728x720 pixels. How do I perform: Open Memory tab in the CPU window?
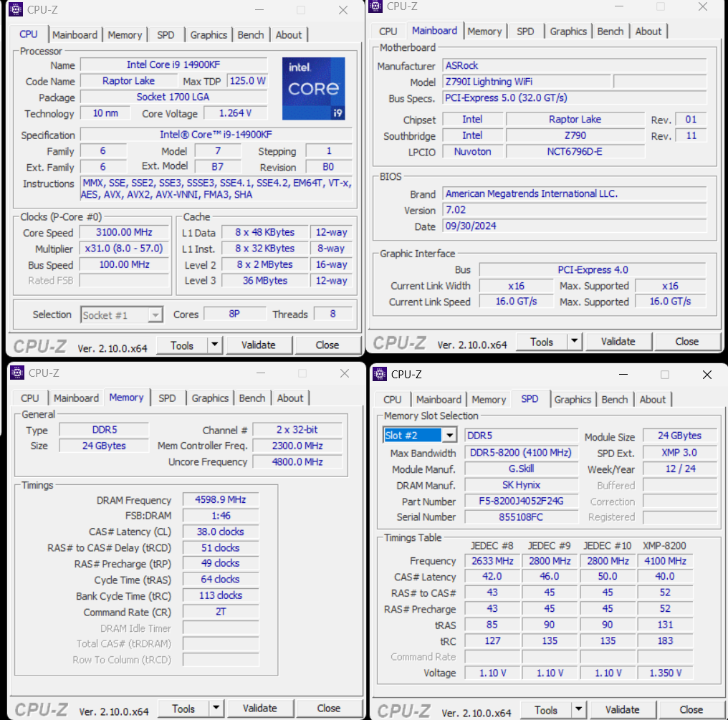tap(125, 35)
